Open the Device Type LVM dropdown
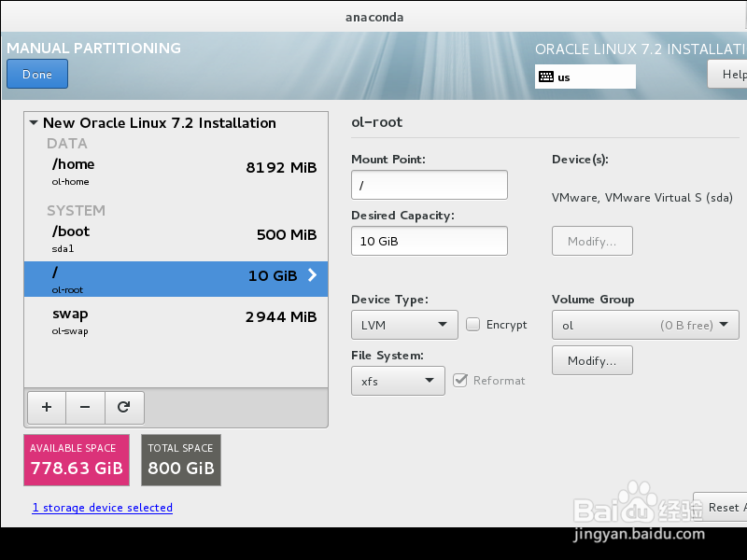This screenshot has height=560, width=747. (404, 325)
